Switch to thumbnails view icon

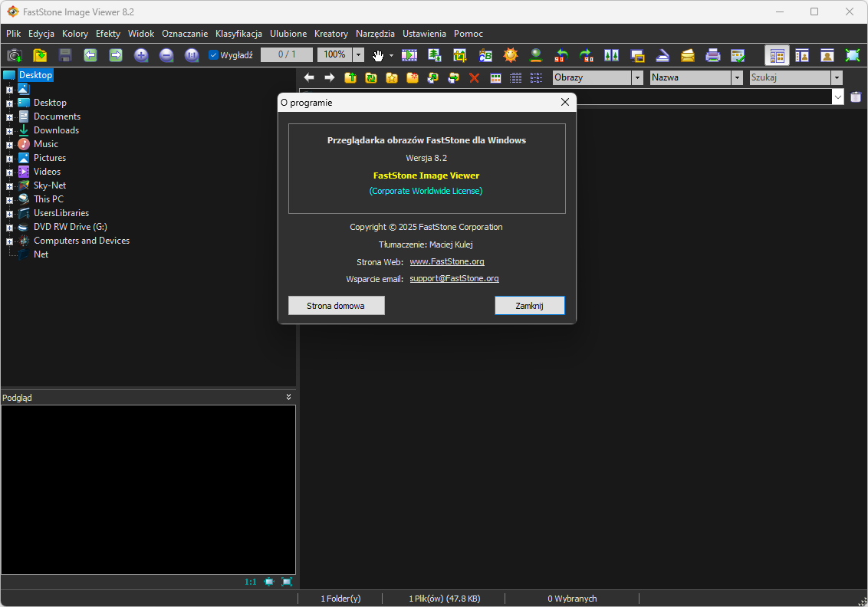pyautogui.click(x=495, y=78)
